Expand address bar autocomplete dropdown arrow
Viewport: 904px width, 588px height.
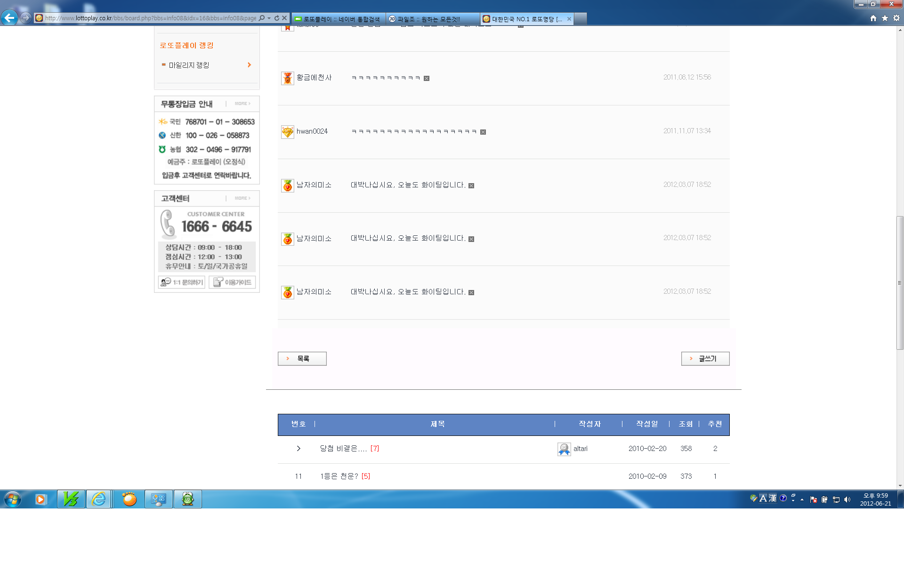coord(269,18)
